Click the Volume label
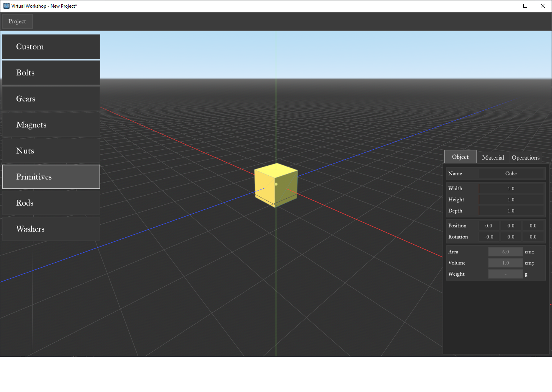This screenshot has width=552, height=392. point(457,263)
